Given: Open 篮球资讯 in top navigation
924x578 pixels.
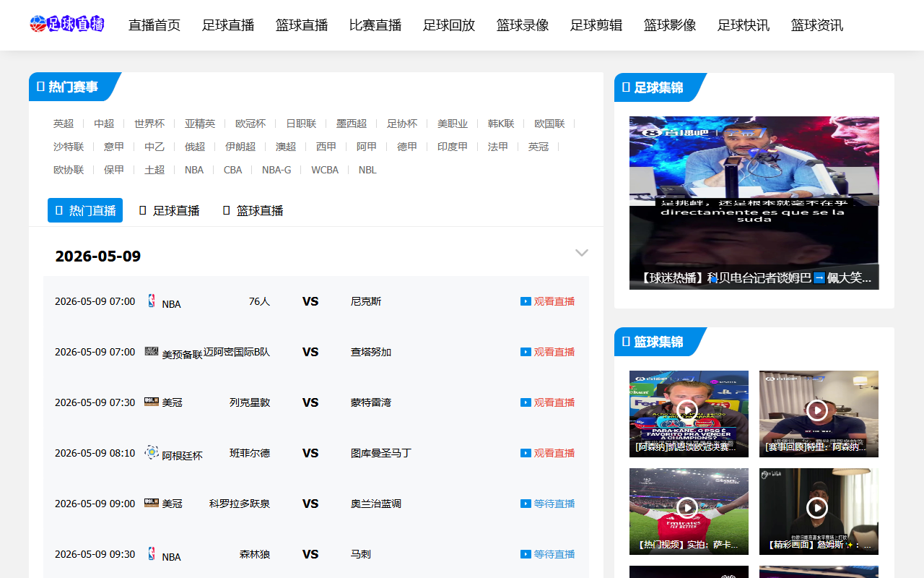Looking at the screenshot, I should click(x=817, y=25).
